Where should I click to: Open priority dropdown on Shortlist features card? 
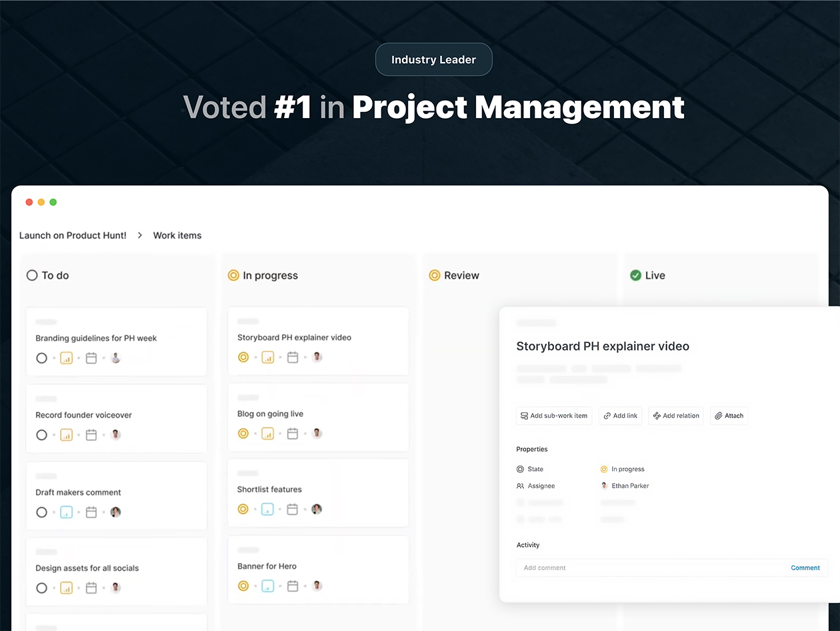(x=267, y=509)
